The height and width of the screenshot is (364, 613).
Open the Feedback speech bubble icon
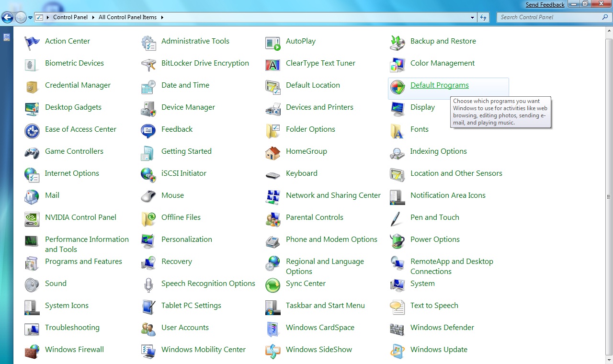coord(148,131)
